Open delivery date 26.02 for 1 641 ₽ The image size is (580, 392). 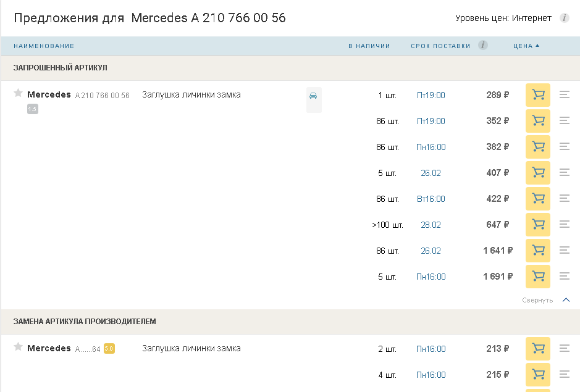(x=431, y=251)
